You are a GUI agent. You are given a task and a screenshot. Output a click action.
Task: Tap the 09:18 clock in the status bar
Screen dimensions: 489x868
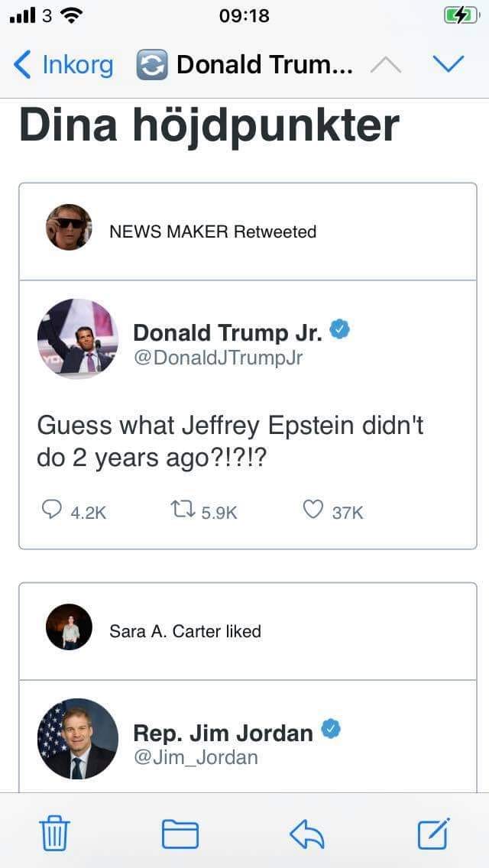tap(244, 16)
